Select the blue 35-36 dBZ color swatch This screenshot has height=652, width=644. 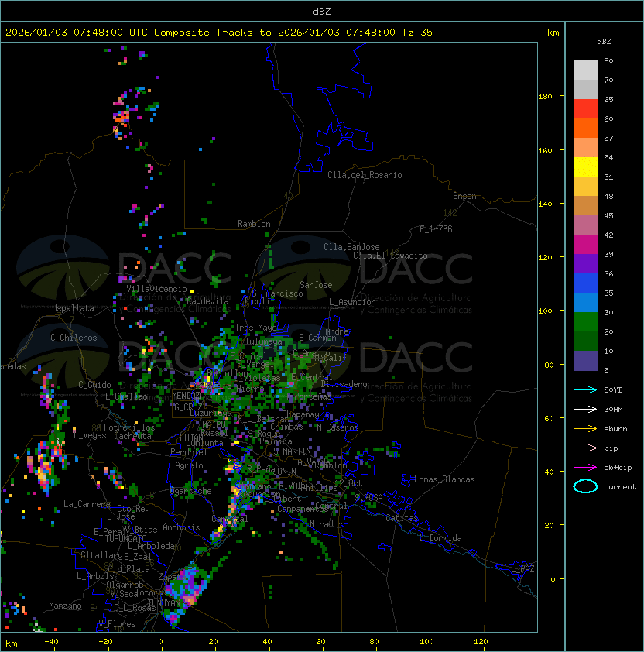[585, 283]
